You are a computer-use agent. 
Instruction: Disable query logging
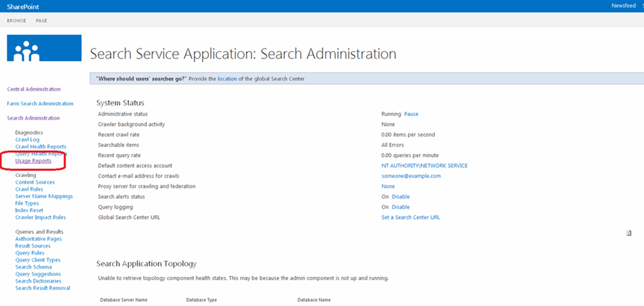[x=401, y=207]
